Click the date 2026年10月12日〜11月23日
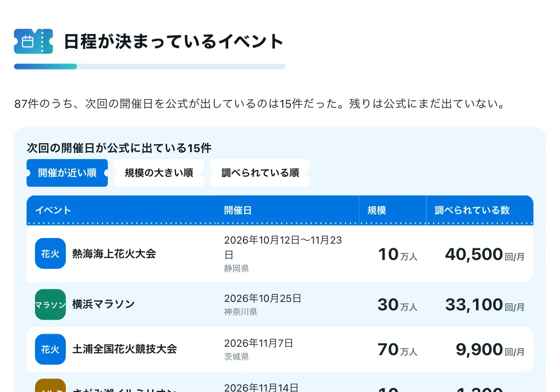The height and width of the screenshot is (392, 560). [283, 248]
